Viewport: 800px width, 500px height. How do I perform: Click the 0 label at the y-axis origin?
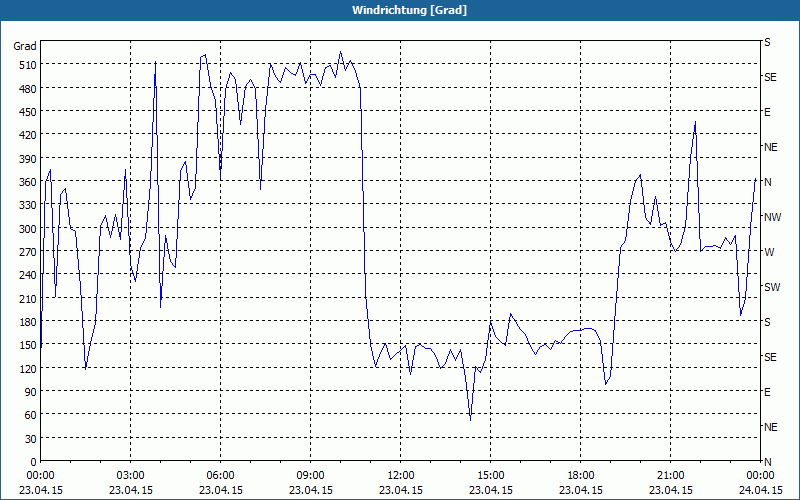point(33,462)
